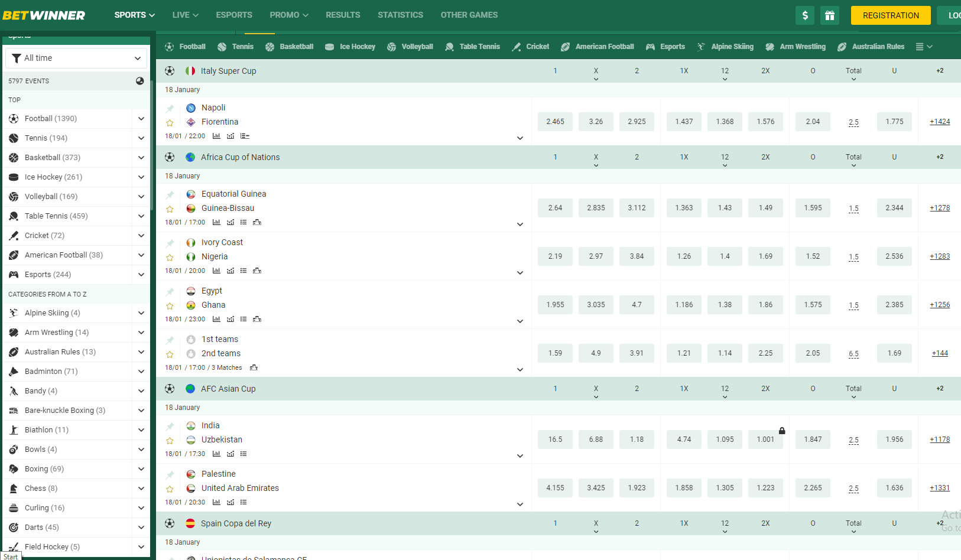
Task: Pin the Egypt vs Ghana match
Action: 170,291
